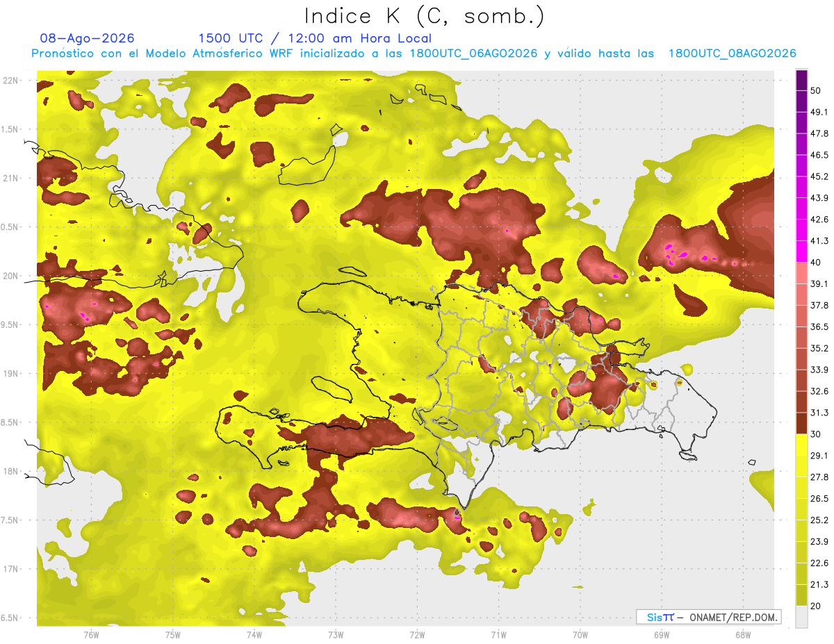834x644 pixels.
Task: Click the initialization time '1800UTC_06AGO2026'
Action: pyautogui.click(x=473, y=53)
